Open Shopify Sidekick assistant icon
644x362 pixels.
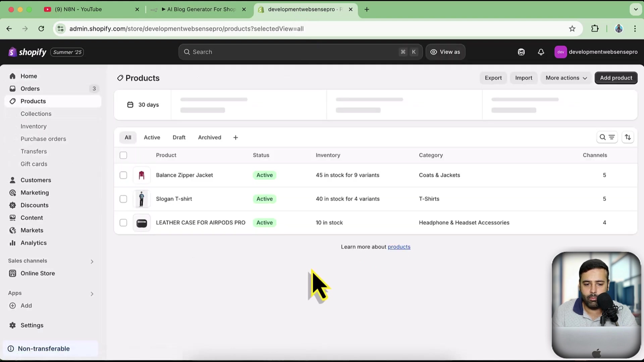521,52
